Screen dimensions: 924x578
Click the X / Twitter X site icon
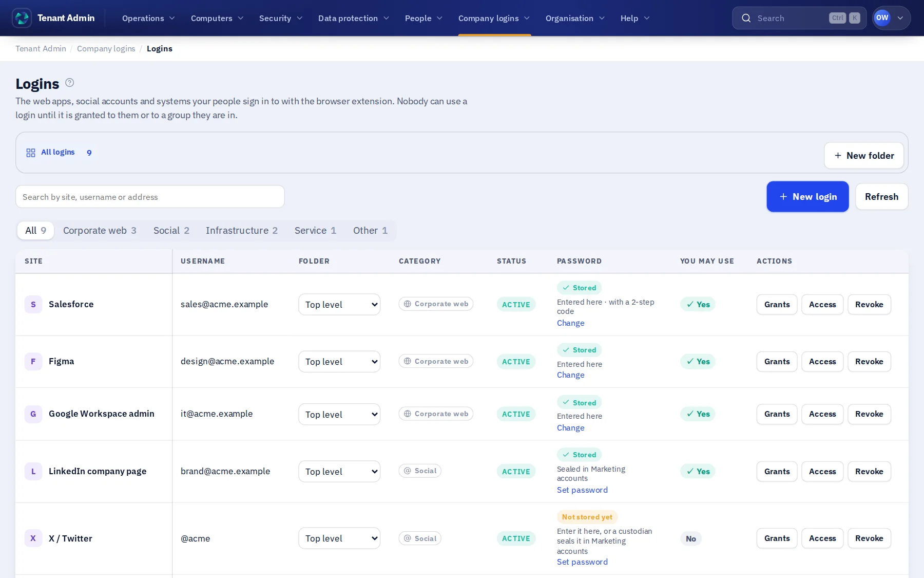(x=33, y=538)
